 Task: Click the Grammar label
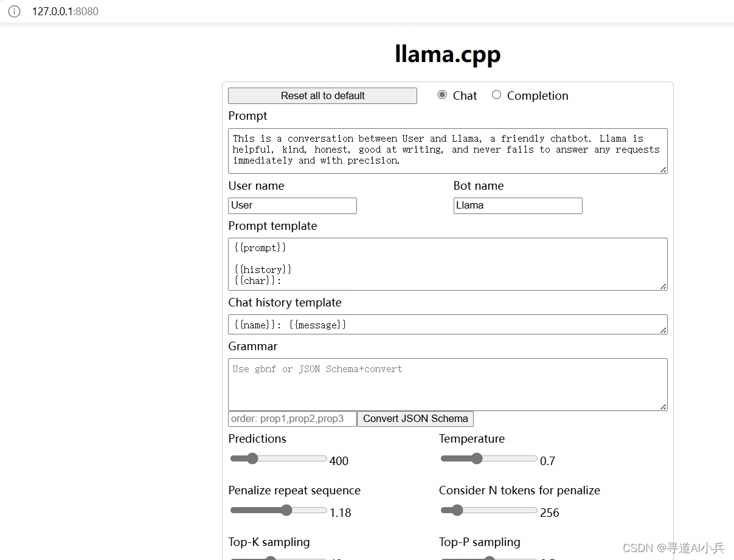[253, 346]
